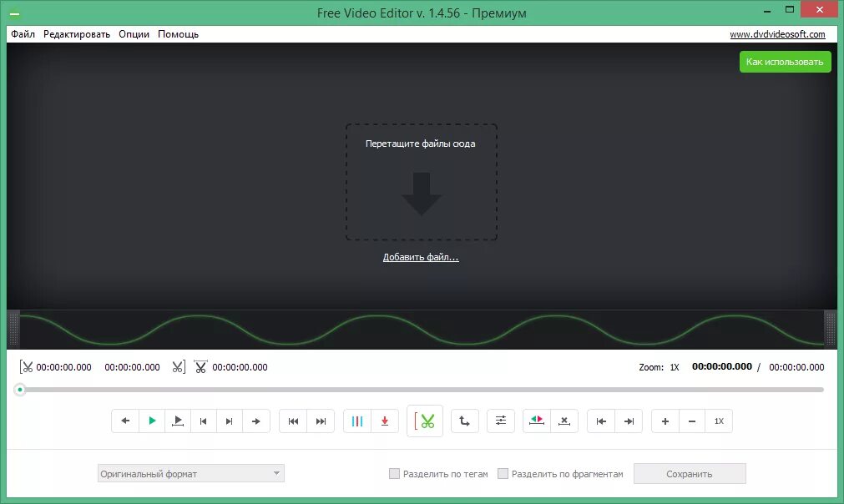844x504 pixels.
Task: Open the Помощь menu
Action: tap(178, 34)
